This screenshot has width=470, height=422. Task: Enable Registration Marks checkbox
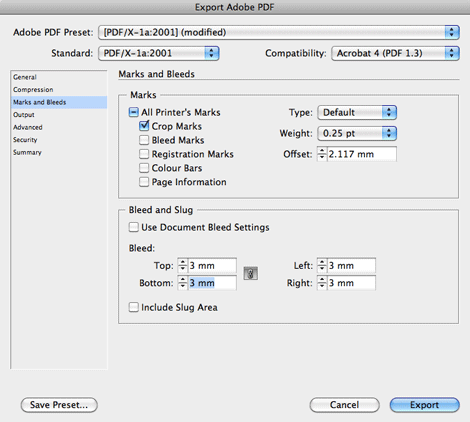pyautogui.click(x=144, y=154)
